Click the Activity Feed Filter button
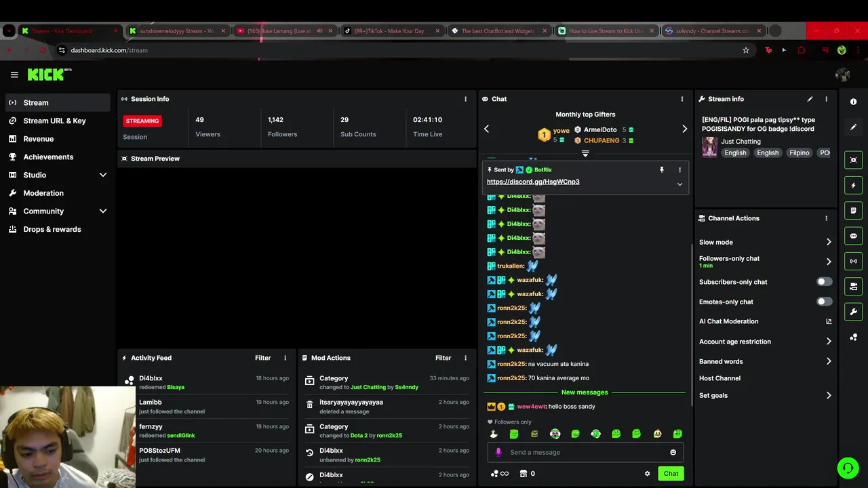The width and height of the screenshot is (868, 488). [x=262, y=358]
